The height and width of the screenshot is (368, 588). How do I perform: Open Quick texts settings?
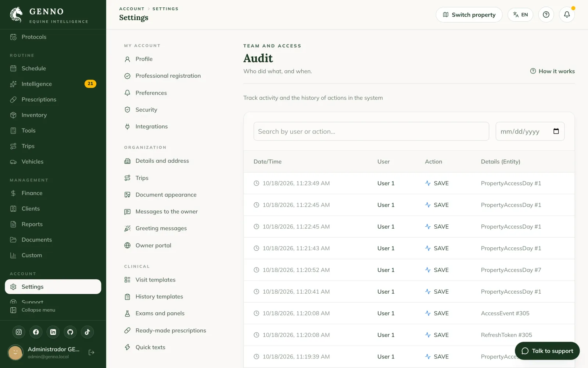point(145,347)
